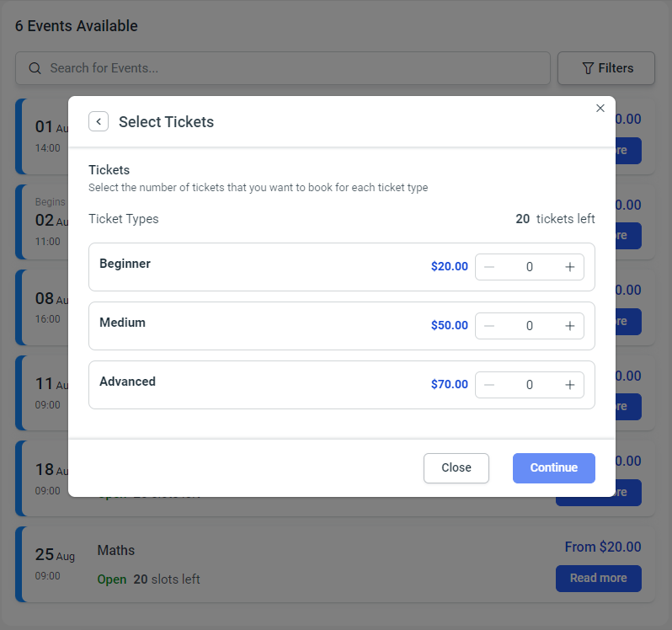Image resolution: width=672 pixels, height=630 pixels.
Task: Open the Filters button
Action: [x=606, y=68]
